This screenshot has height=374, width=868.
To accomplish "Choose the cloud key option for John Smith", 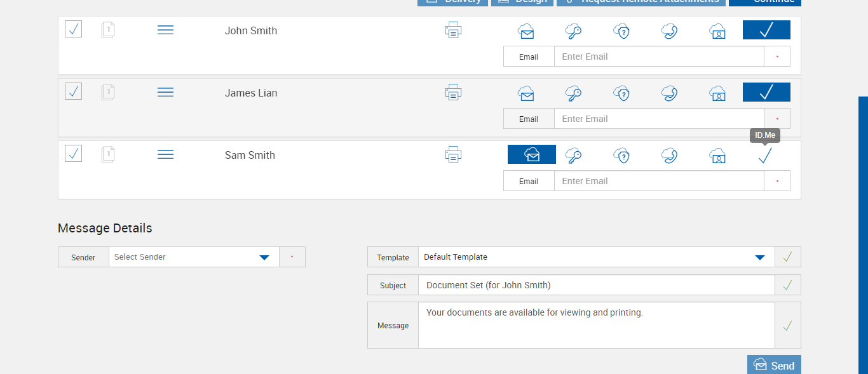I will (x=574, y=30).
